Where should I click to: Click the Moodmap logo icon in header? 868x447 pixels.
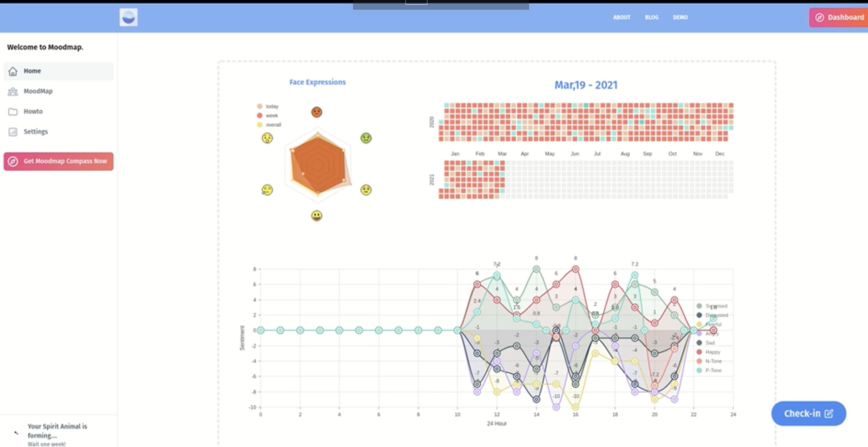coord(129,17)
